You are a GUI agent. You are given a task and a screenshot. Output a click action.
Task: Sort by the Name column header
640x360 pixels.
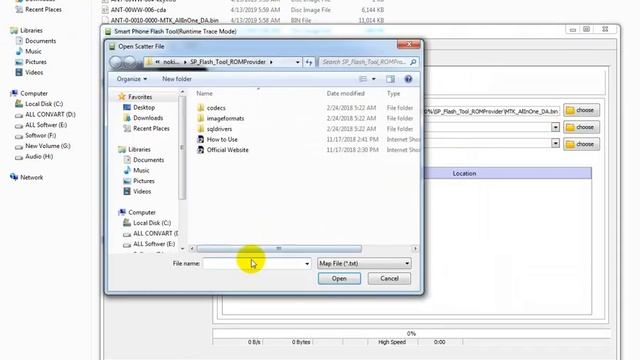coord(204,93)
